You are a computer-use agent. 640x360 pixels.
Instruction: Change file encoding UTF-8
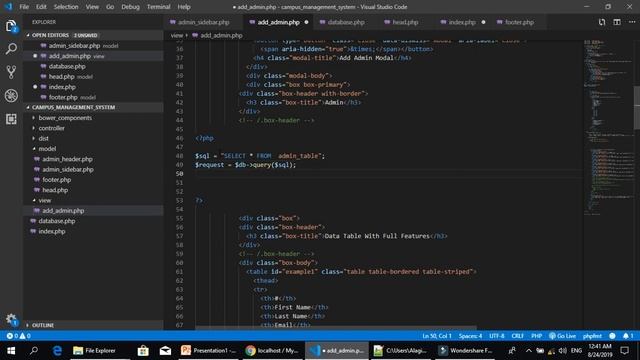[497, 336]
